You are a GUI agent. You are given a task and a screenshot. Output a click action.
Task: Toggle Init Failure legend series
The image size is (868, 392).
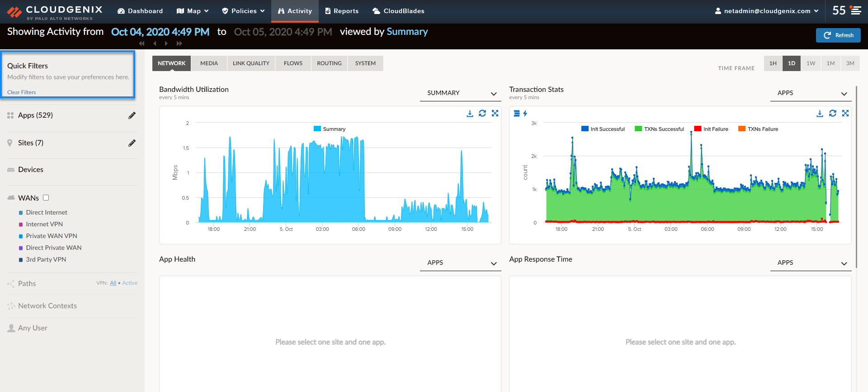pyautogui.click(x=711, y=129)
